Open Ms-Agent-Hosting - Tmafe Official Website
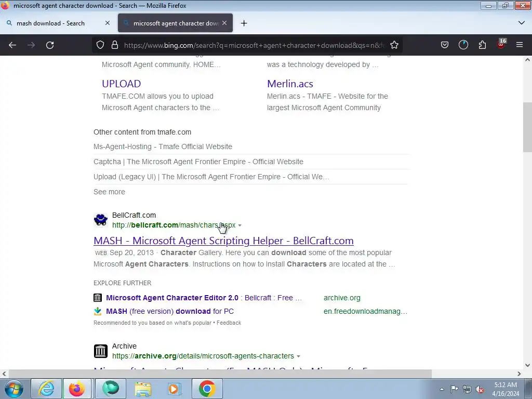Viewport: 532px width, 399px height. (163, 147)
